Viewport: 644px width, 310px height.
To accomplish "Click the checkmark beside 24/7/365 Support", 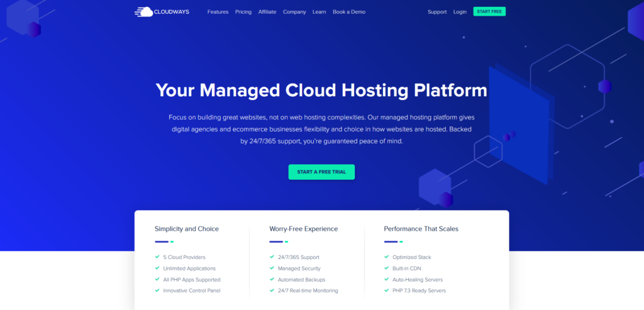I will pyautogui.click(x=272, y=257).
